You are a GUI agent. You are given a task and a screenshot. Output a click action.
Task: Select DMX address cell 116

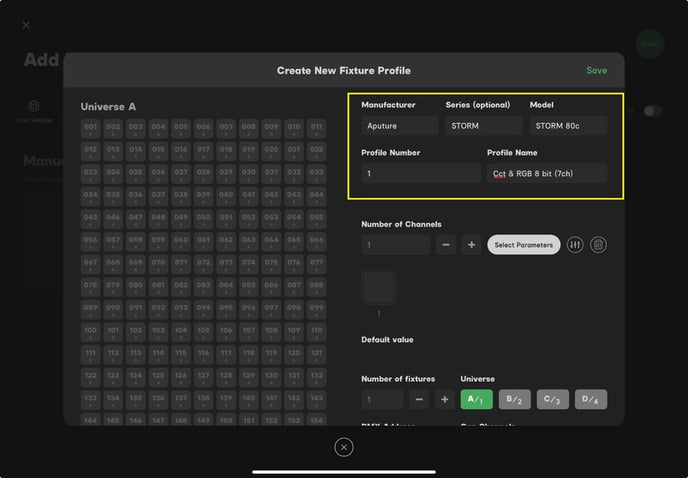click(x=204, y=355)
